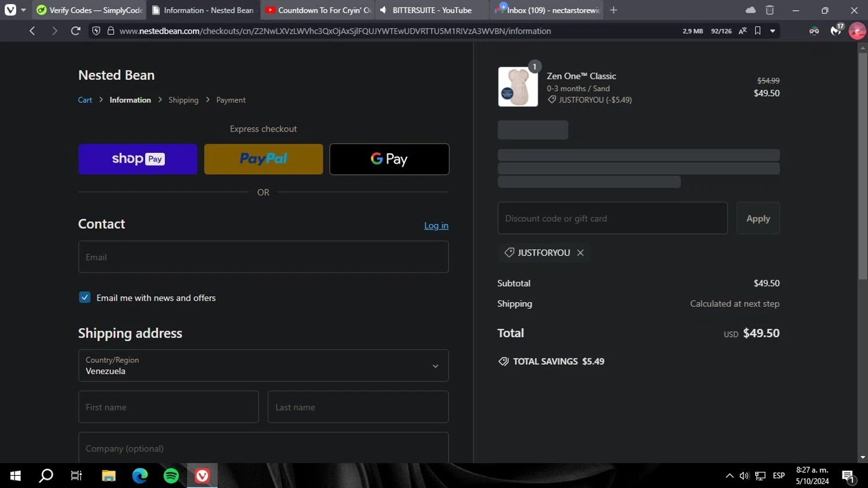Open the Nested Bean store heading
The width and height of the screenshot is (868, 488).
point(116,75)
